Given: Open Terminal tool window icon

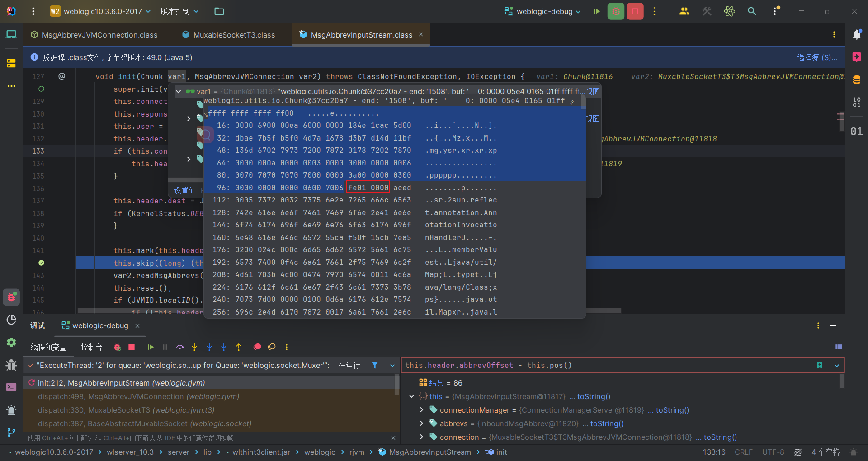Looking at the screenshot, I should point(11,387).
